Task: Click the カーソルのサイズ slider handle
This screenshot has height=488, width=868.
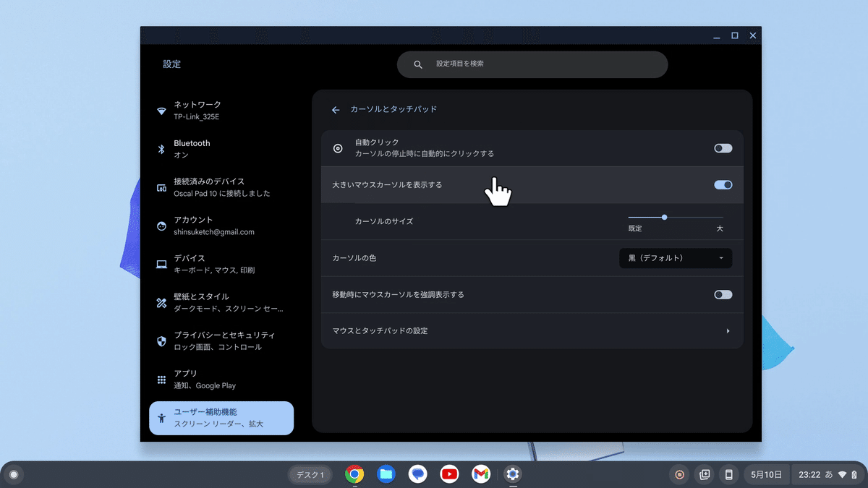Action: pos(664,217)
